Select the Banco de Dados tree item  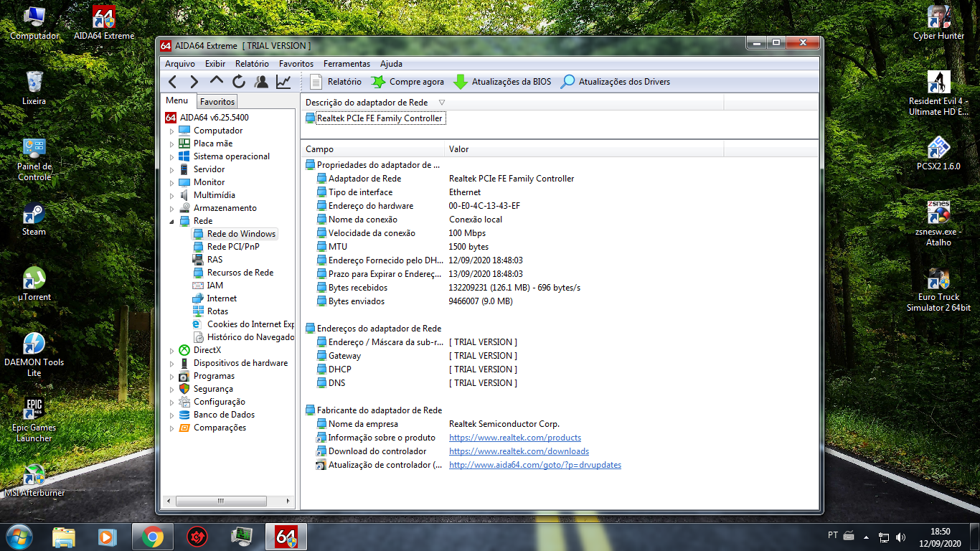224,415
